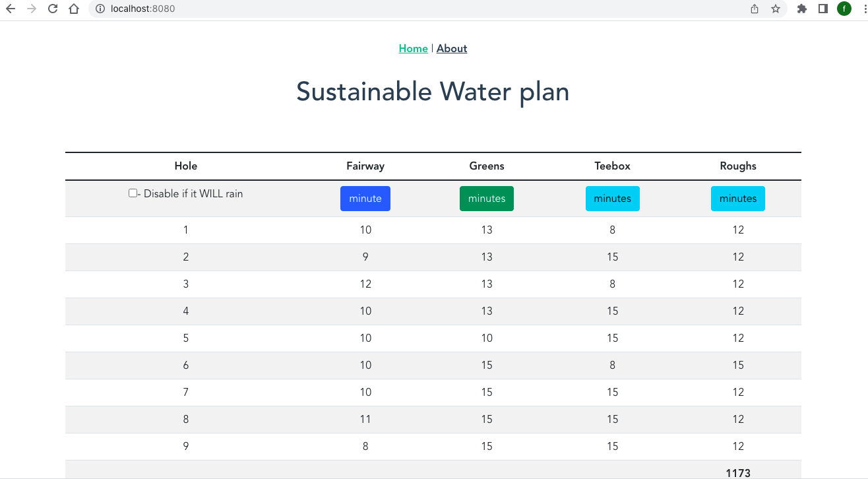
Task: Check the Disable if it WILL rain box
Action: 133,193
